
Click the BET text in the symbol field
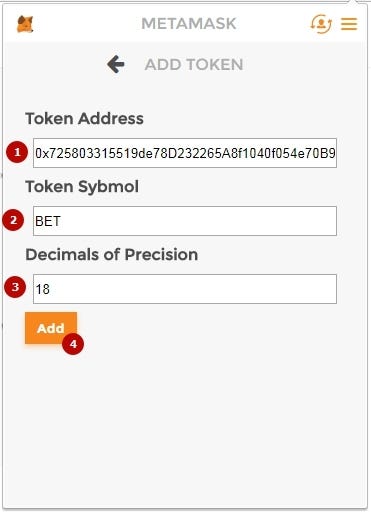(x=48, y=221)
